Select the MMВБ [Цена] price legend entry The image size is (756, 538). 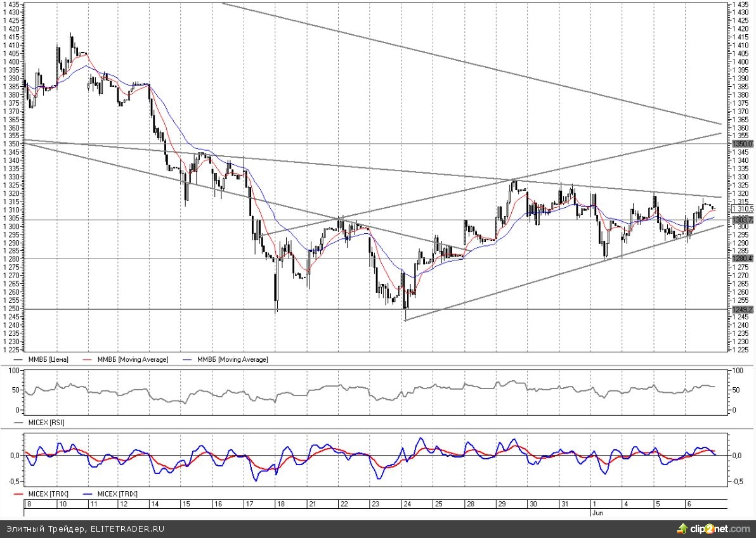pos(45,359)
